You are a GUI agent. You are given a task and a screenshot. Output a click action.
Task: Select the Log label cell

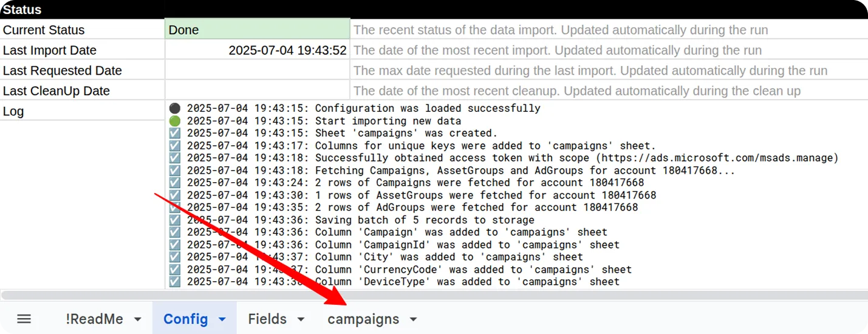pyautogui.click(x=82, y=111)
